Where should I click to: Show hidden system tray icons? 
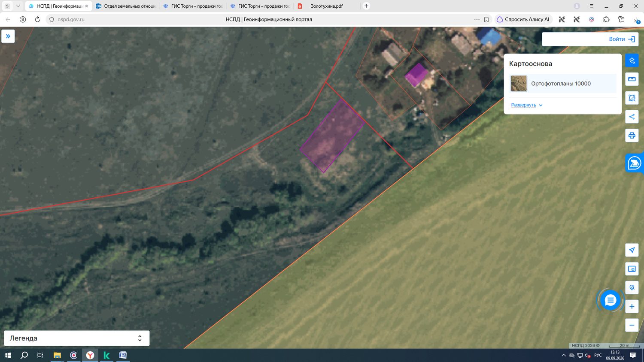coord(564,355)
